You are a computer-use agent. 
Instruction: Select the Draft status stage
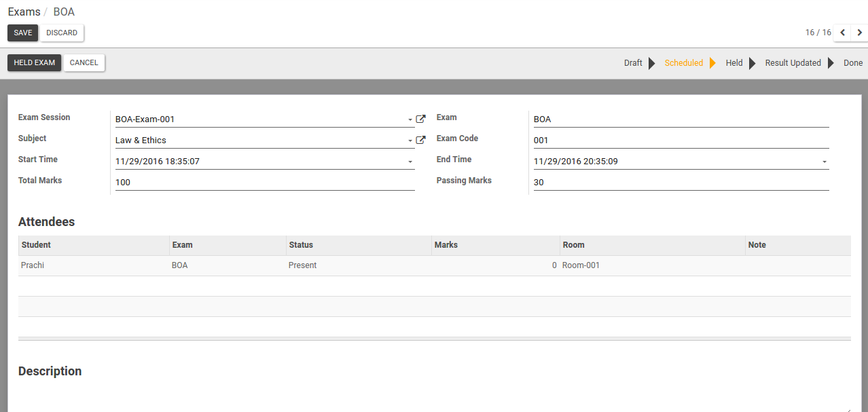[x=633, y=63]
